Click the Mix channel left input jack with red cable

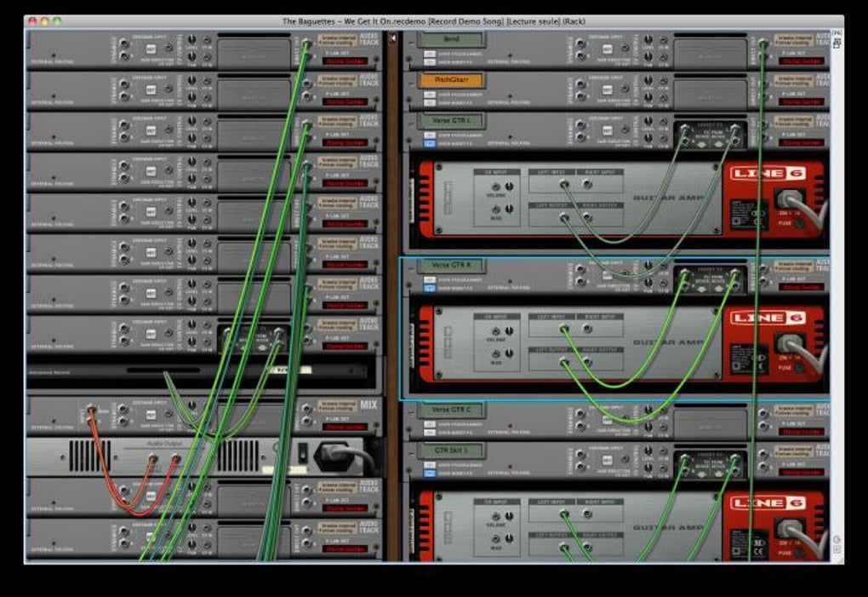click(x=91, y=410)
